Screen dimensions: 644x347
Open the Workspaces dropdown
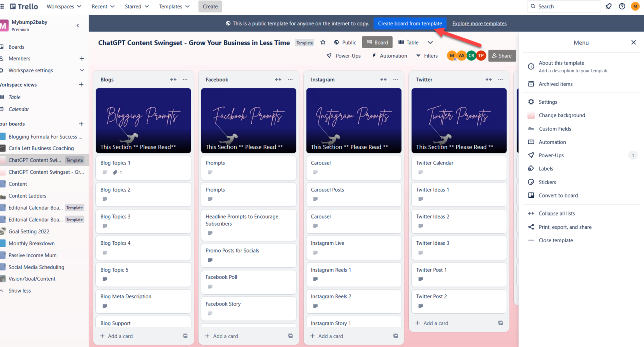pos(64,6)
